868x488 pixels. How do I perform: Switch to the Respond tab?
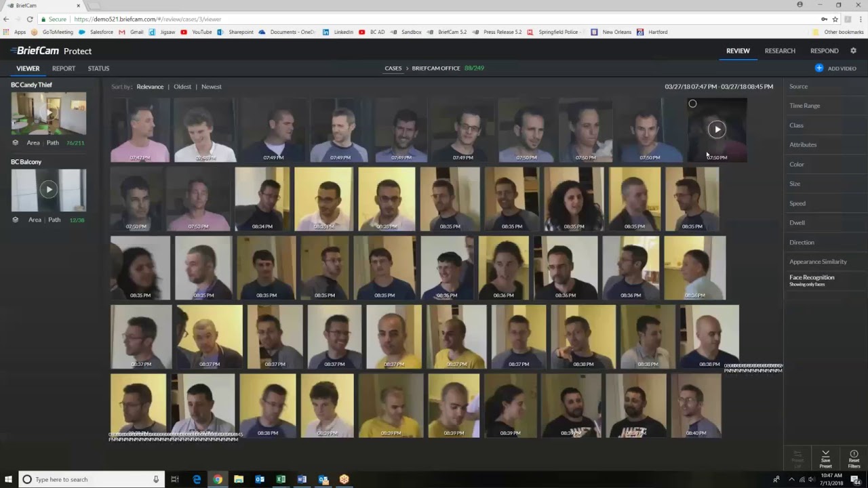tap(824, 51)
